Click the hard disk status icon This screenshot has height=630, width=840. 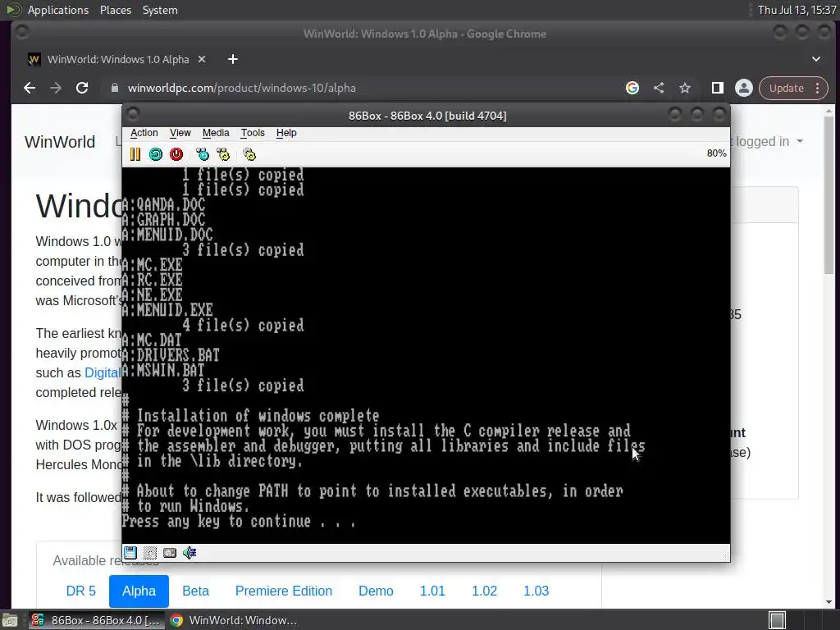coord(170,552)
